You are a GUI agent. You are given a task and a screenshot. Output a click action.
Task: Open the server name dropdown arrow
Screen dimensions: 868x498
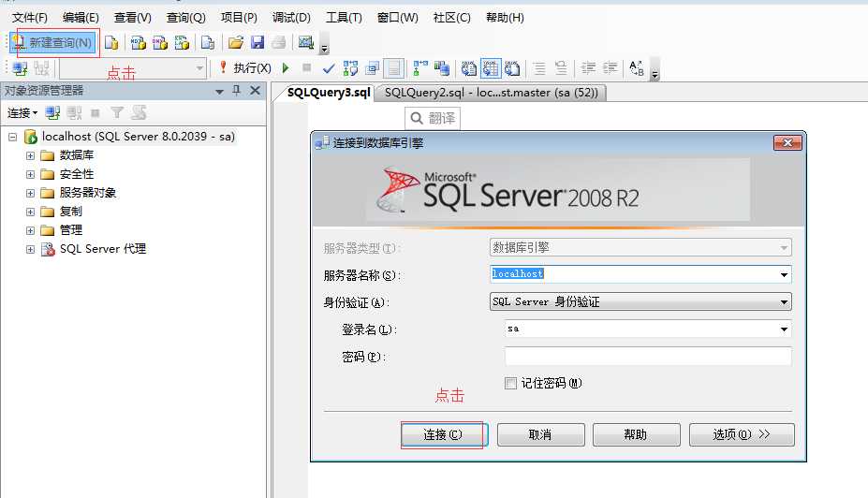[784, 274]
